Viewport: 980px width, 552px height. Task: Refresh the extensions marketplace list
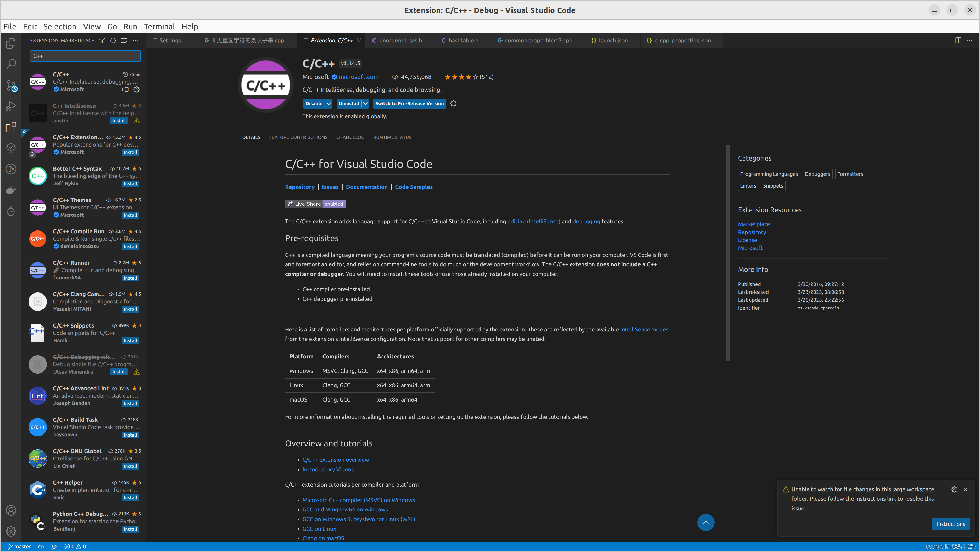click(x=113, y=40)
